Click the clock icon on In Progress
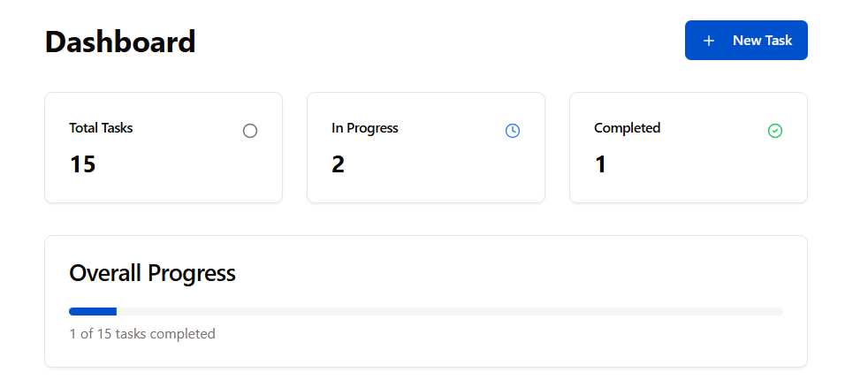This screenshot has height=380, width=868. click(x=513, y=131)
